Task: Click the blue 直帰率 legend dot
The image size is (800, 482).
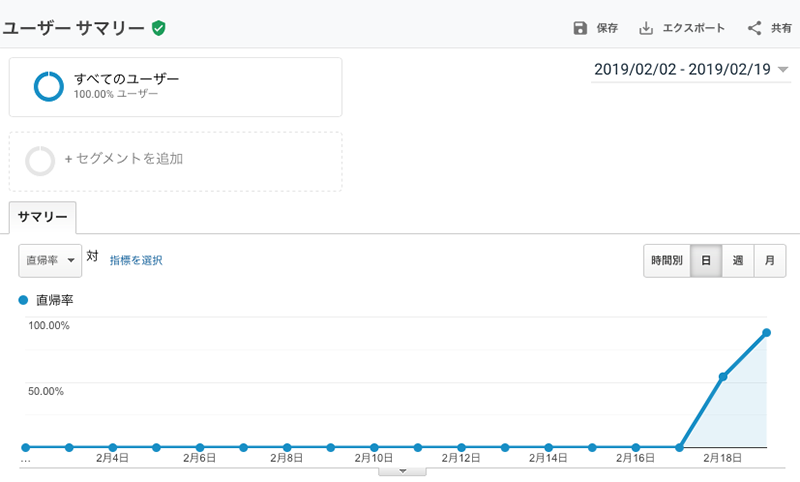Action: coord(24,299)
